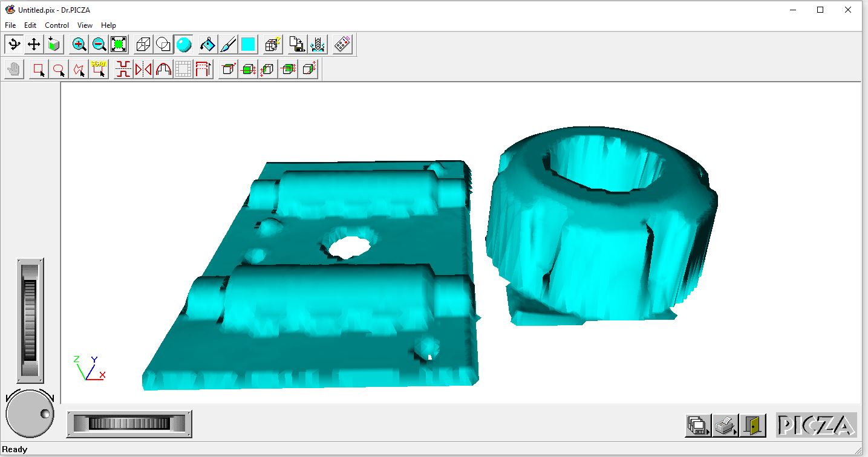Open the Help menu

[x=108, y=25]
